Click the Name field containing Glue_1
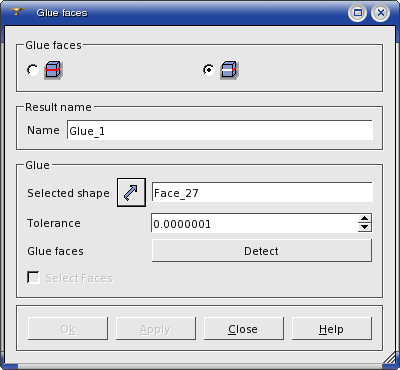Screen dimensions: 400x370 pos(220,130)
